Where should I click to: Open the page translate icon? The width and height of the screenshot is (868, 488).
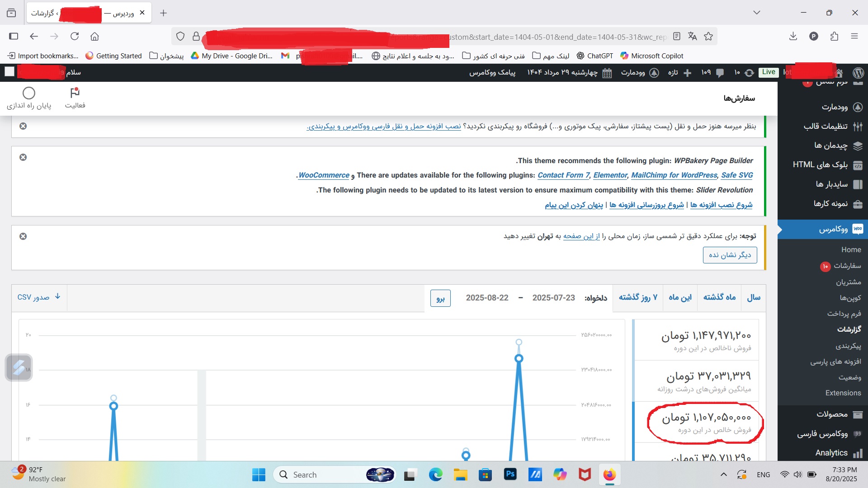692,36
